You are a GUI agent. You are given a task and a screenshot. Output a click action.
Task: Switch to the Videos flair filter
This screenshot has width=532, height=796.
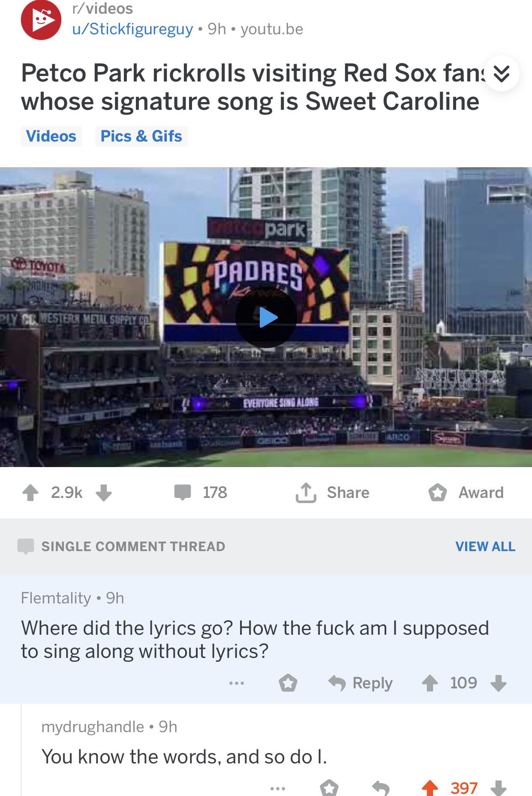(x=51, y=136)
